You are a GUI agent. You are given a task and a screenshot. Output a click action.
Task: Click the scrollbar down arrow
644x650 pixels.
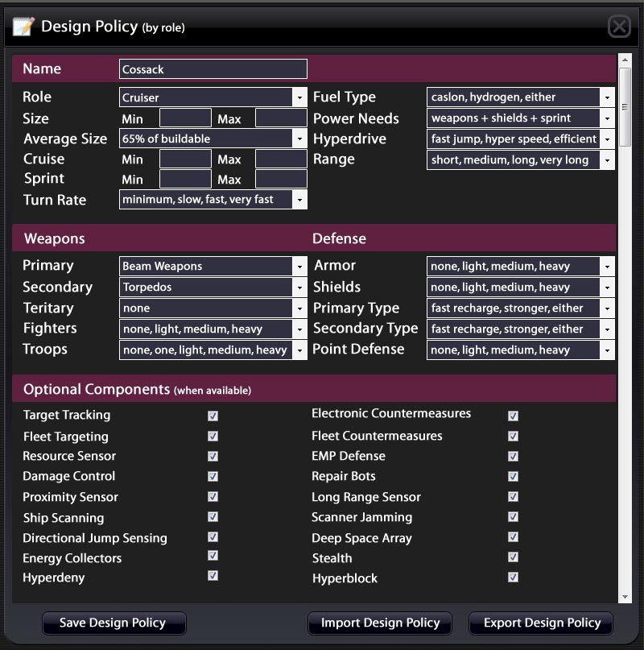click(x=625, y=597)
